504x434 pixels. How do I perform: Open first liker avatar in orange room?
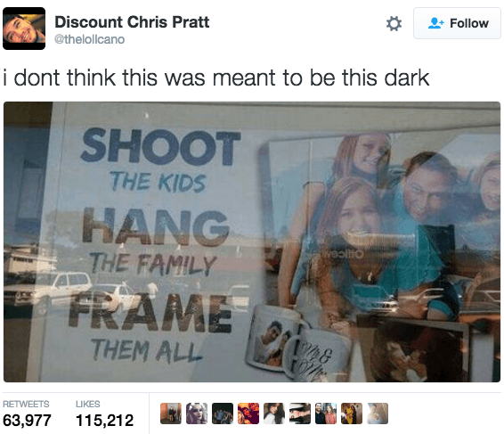[x=171, y=414]
